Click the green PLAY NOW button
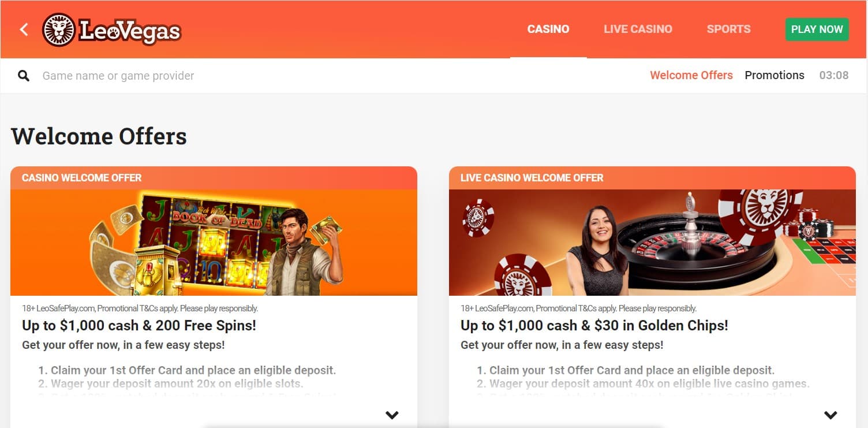Viewport: 868px width, 428px height. (x=817, y=29)
